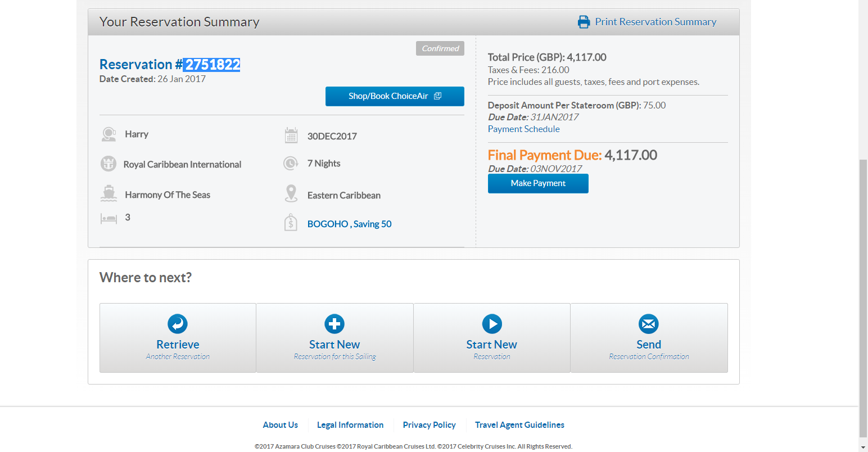Click the envelope icon above Send
The height and width of the screenshot is (452, 868).
pyautogui.click(x=649, y=324)
